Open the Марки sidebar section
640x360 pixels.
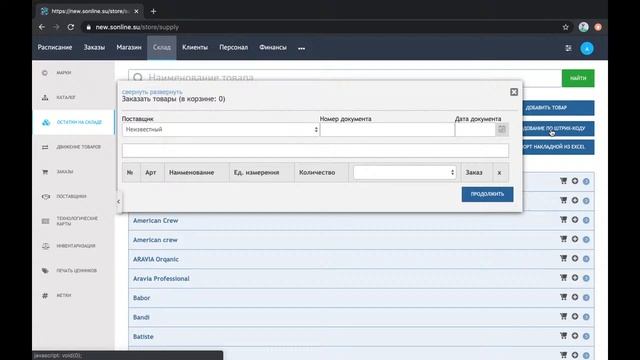click(64, 73)
